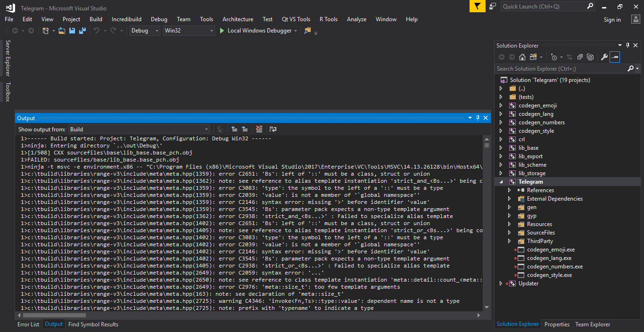This screenshot has height=332, width=644.
Task: Click the Sign in link
Action: 612,19
